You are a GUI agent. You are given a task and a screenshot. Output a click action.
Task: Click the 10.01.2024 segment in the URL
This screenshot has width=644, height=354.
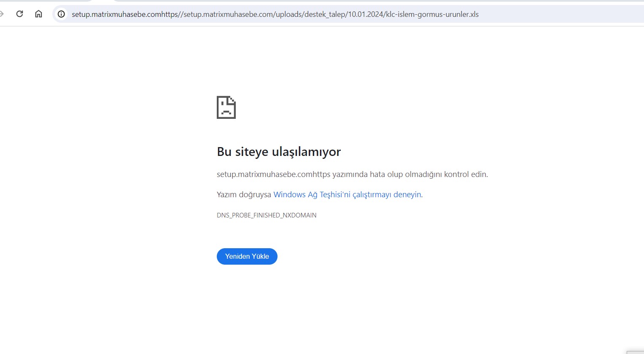366,14
